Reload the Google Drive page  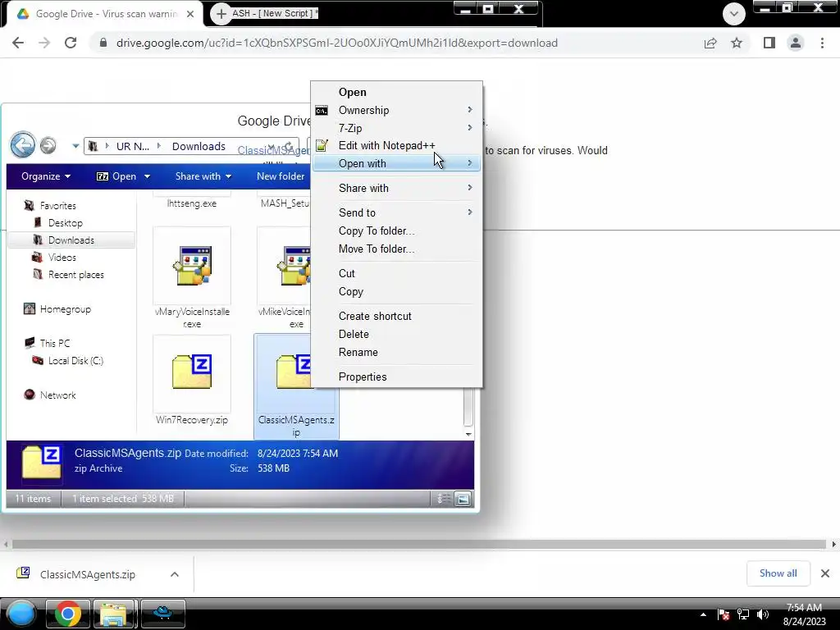[x=71, y=43]
